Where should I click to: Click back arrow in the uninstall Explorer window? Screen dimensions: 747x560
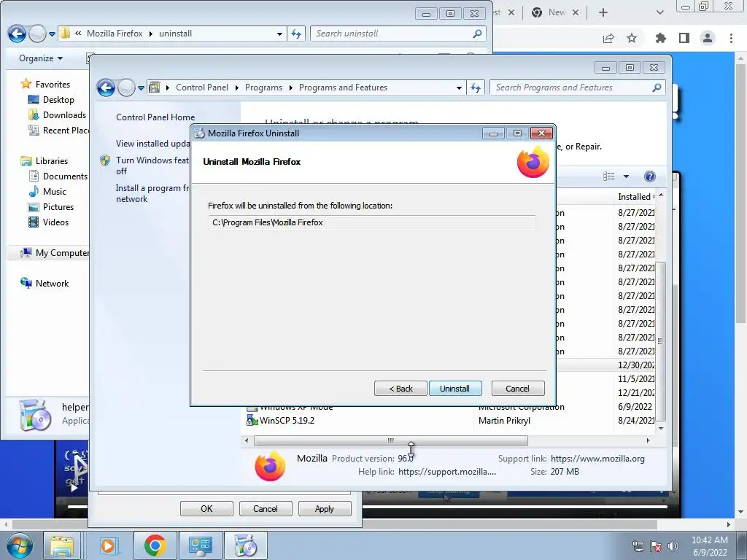tap(17, 34)
